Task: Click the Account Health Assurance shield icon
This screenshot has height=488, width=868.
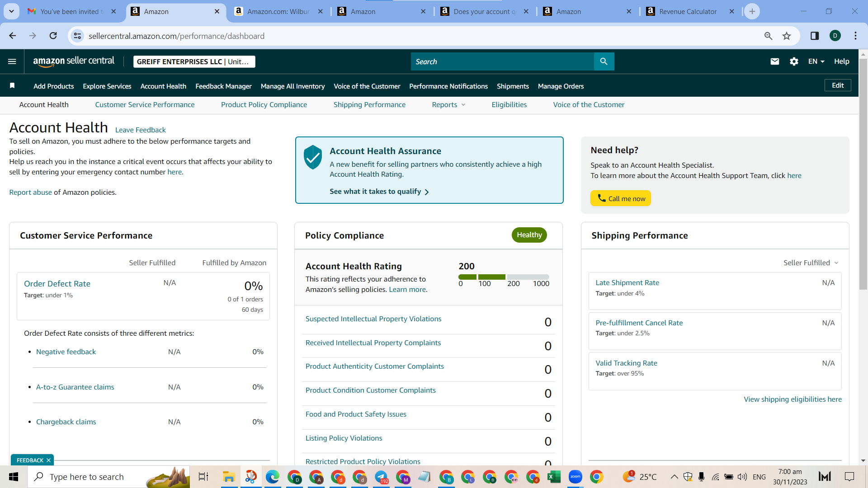Action: click(x=313, y=157)
